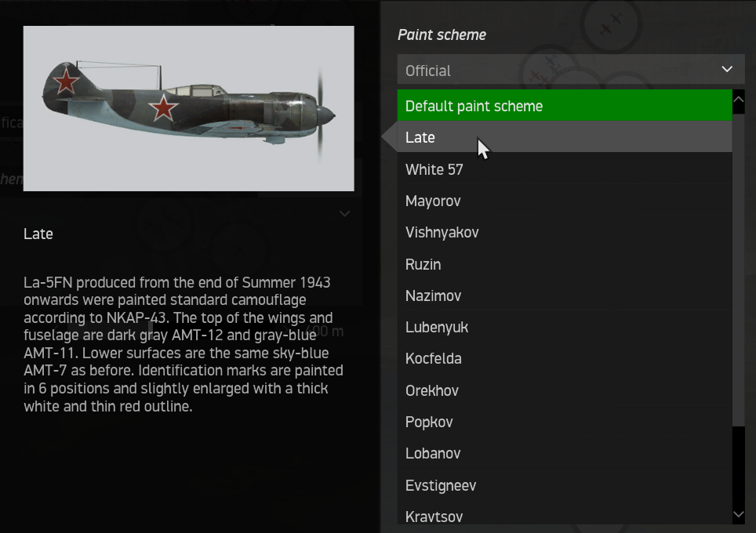756x533 pixels.
Task: Select the Nazimov paint scheme
Action: pyautogui.click(x=564, y=296)
